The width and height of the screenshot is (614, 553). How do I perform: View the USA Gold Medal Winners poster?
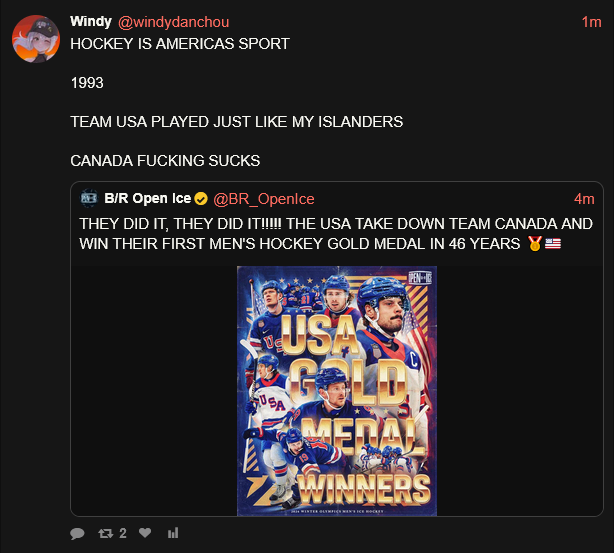[x=337, y=391]
